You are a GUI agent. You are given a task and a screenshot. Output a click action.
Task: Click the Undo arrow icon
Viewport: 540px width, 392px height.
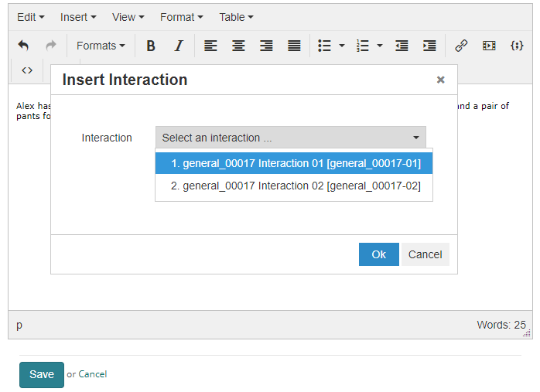(23, 46)
